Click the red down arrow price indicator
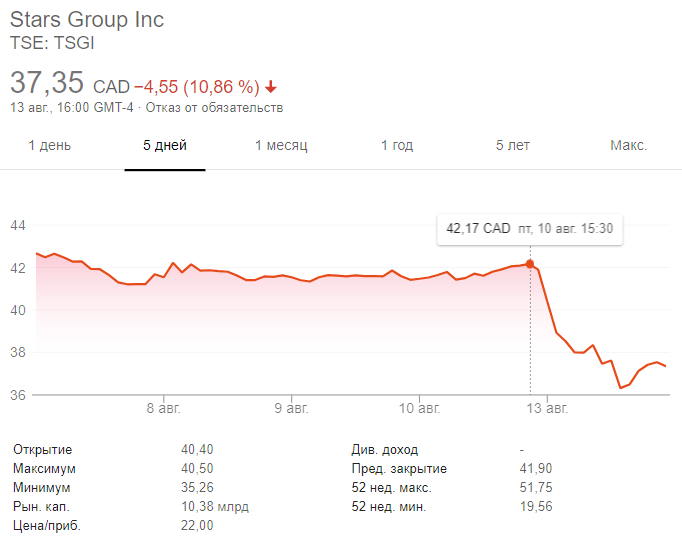682x540 pixels. click(271, 86)
